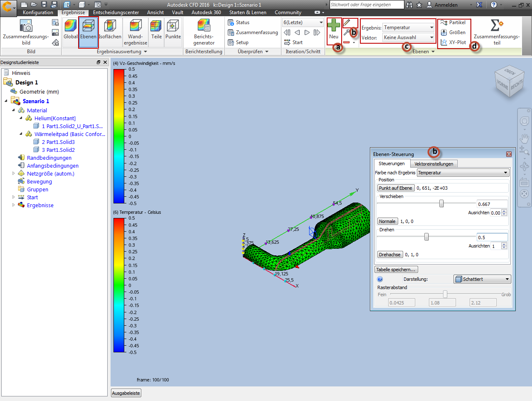Screen dimensions: 532x401
Task: Launch the Berichtsgenerator
Action: pyautogui.click(x=204, y=32)
